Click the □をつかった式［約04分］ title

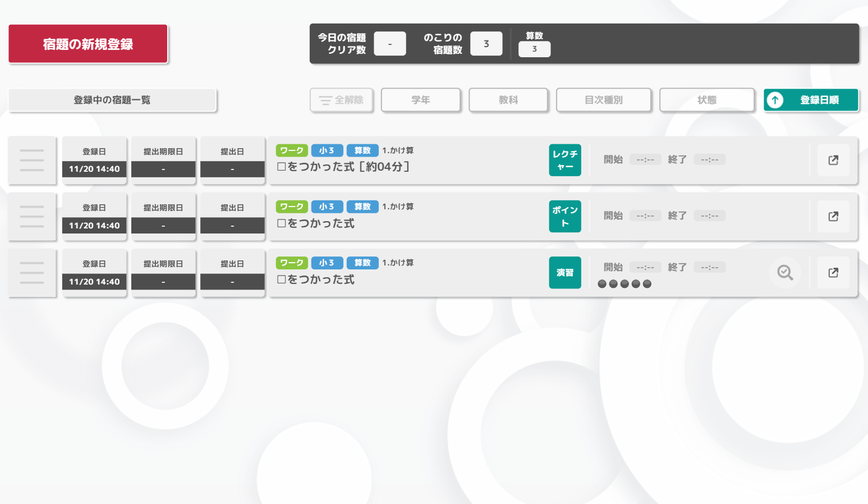click(x=343, y=167)
